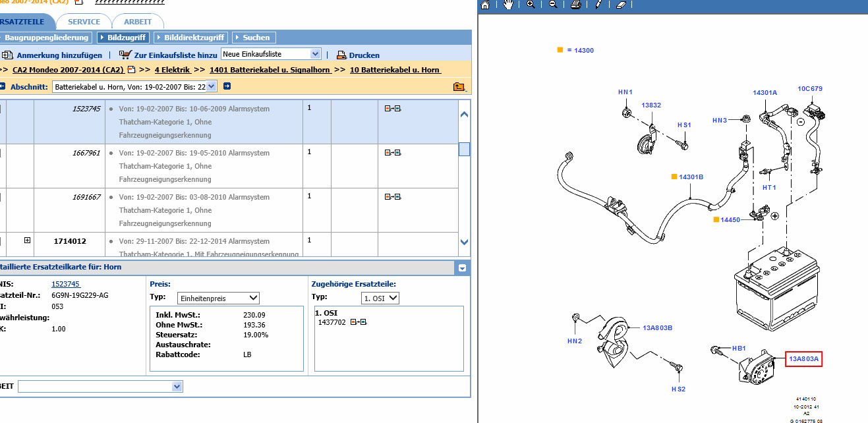Open the Neue Einkaufsliste dropdown
The height and width of the screenshot is (423, 868).
[x=271, y=54]
